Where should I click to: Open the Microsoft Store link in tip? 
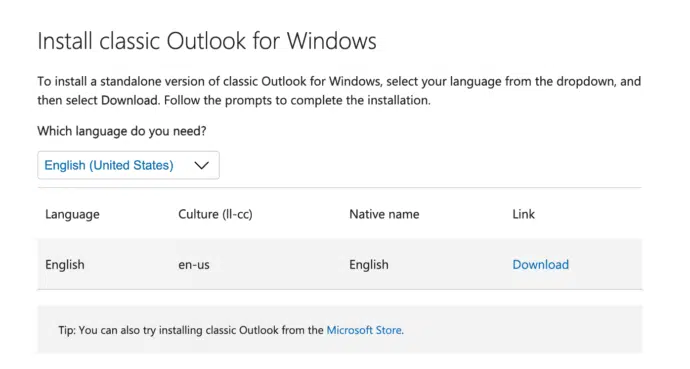[364, 330]
